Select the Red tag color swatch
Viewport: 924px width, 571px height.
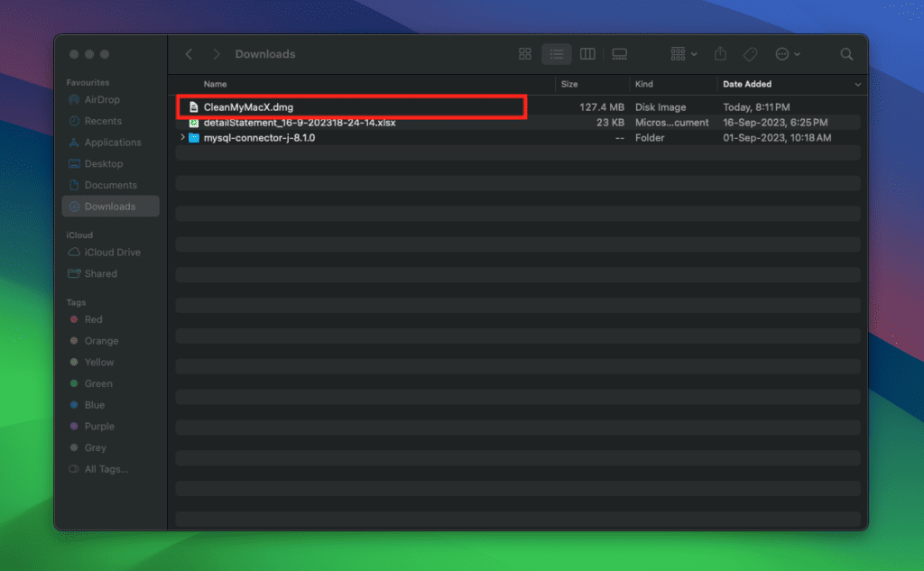[75, 319]
